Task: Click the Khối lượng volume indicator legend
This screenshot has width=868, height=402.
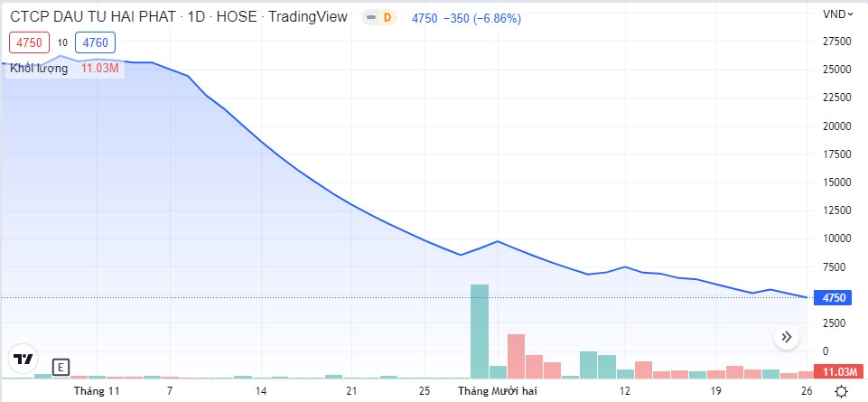Action: pyautogui.click(x=39, y=68)
